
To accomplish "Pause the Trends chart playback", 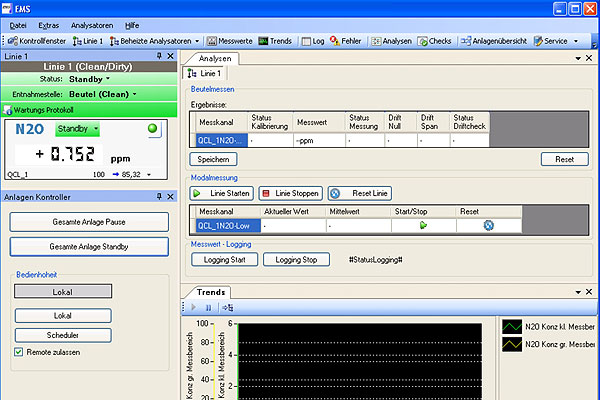I will 207,307.
